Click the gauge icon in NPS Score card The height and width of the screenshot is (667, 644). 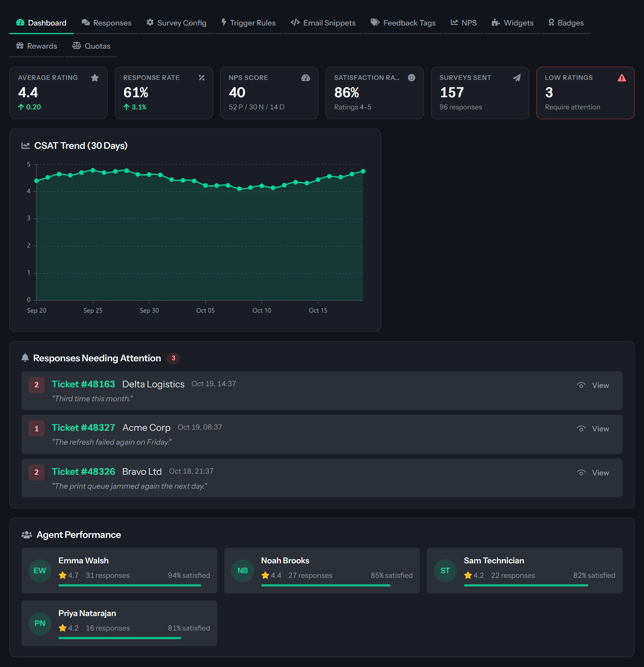306,78
